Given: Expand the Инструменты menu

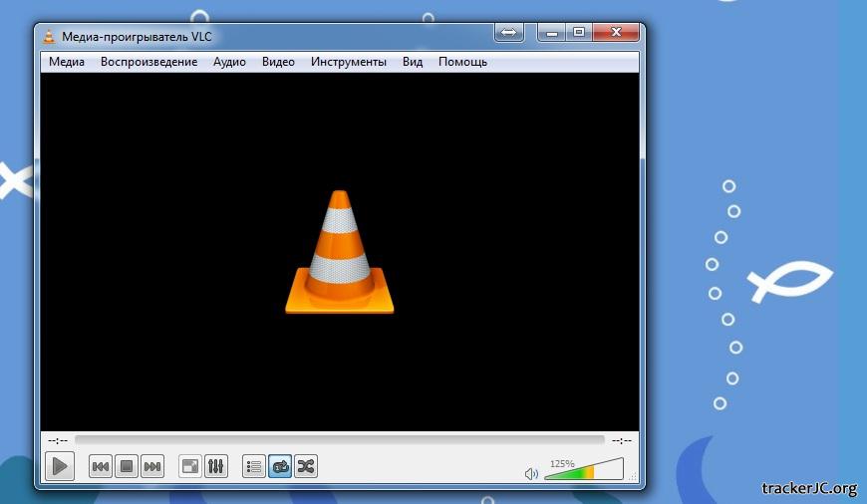Looking at the screenshot, I should point(348,62).
